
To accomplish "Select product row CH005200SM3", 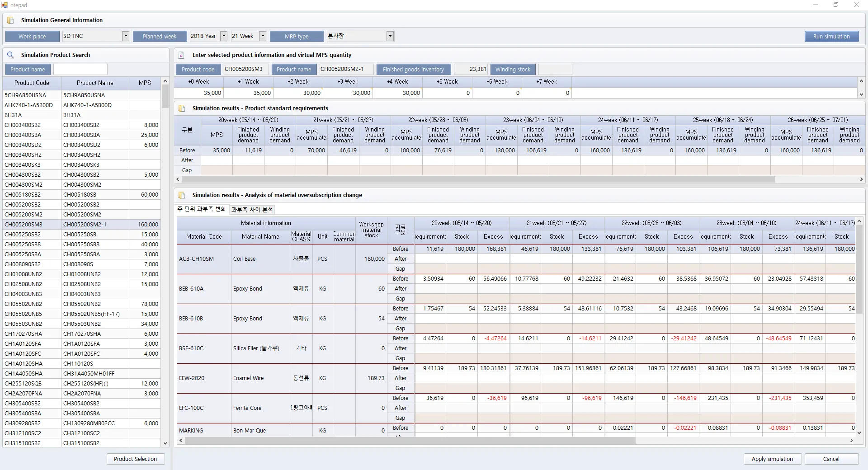I will click(81, 225).
